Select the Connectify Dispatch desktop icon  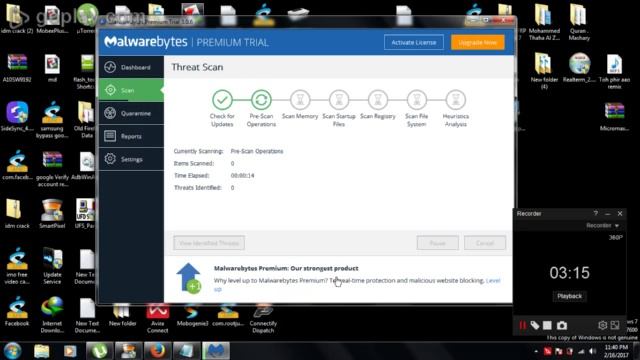click(x=263, y=318)
